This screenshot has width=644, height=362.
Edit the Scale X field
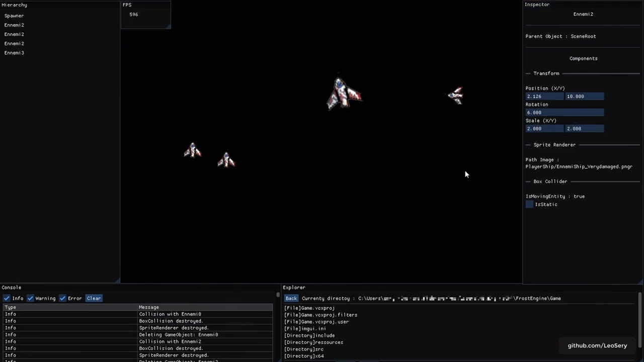tap(544, 128)
